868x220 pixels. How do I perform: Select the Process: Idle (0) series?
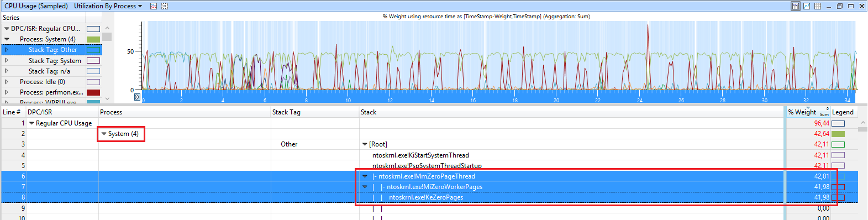click(43, 82)
